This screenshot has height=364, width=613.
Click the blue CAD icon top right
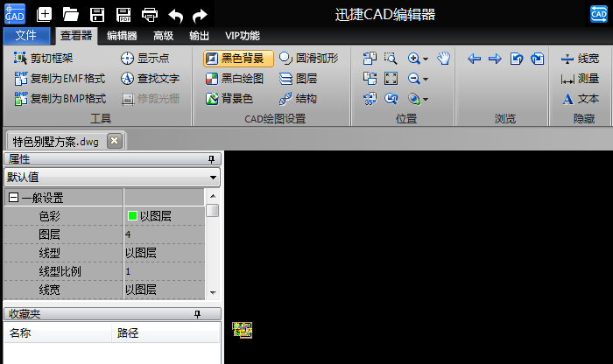[x=598, y=14]
